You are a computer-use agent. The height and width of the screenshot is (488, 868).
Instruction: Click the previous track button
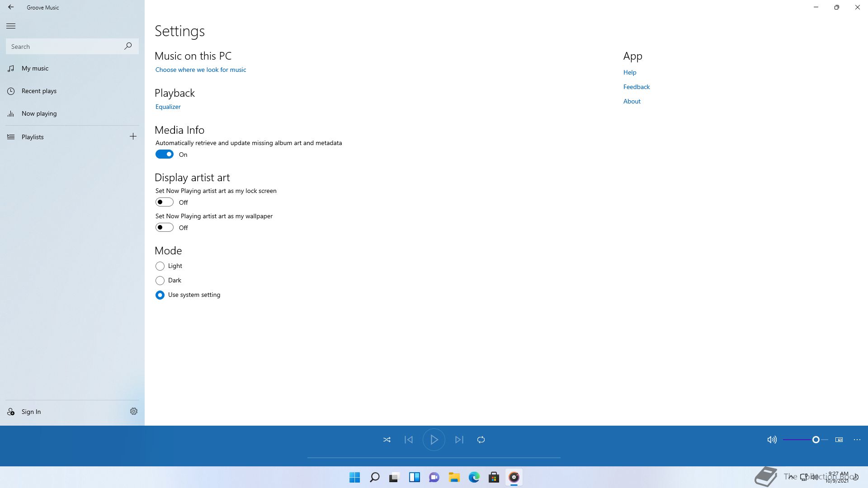click(408, 440)
